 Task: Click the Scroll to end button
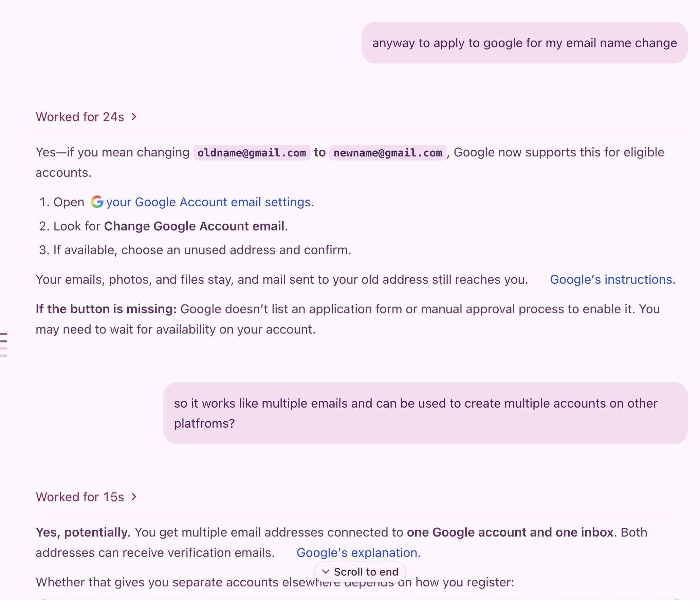(360, 572)
